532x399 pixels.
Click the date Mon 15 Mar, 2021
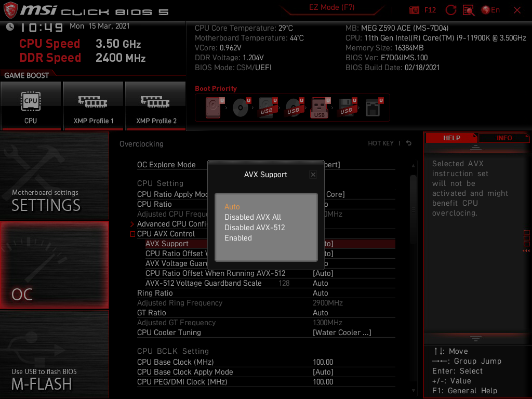pyautogui.click(x=99, y=26)
